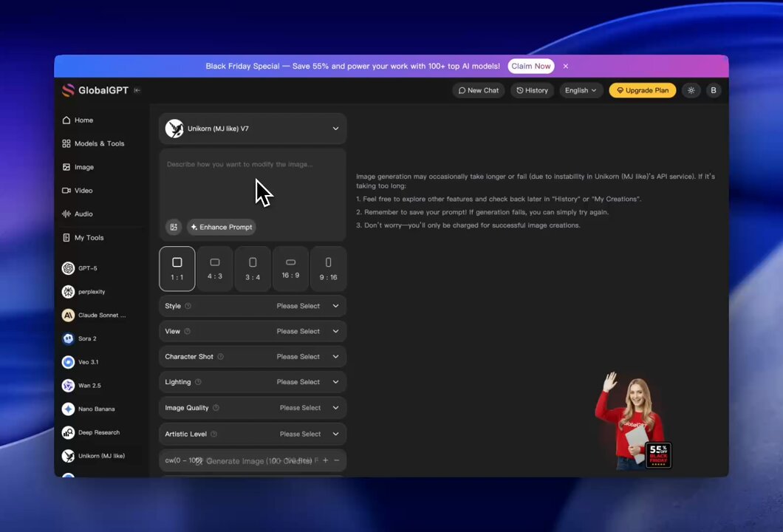The height and width of the screenshot is (532, 783).
Task: Open Veo 3.1 from the sidebar
Action: click(x=81, y=362)
